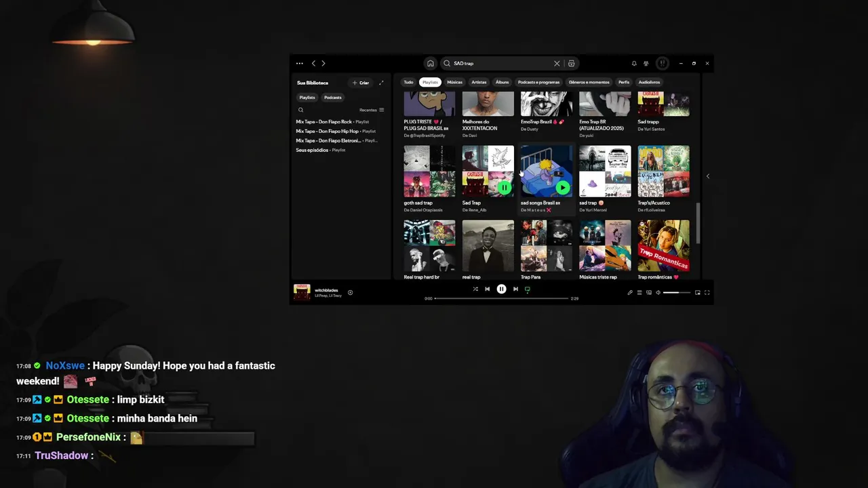The height and width of the screenshot is (488, 868).
Task: Open EmoTrap Brazil playlist title
Action: coord(542,122)
